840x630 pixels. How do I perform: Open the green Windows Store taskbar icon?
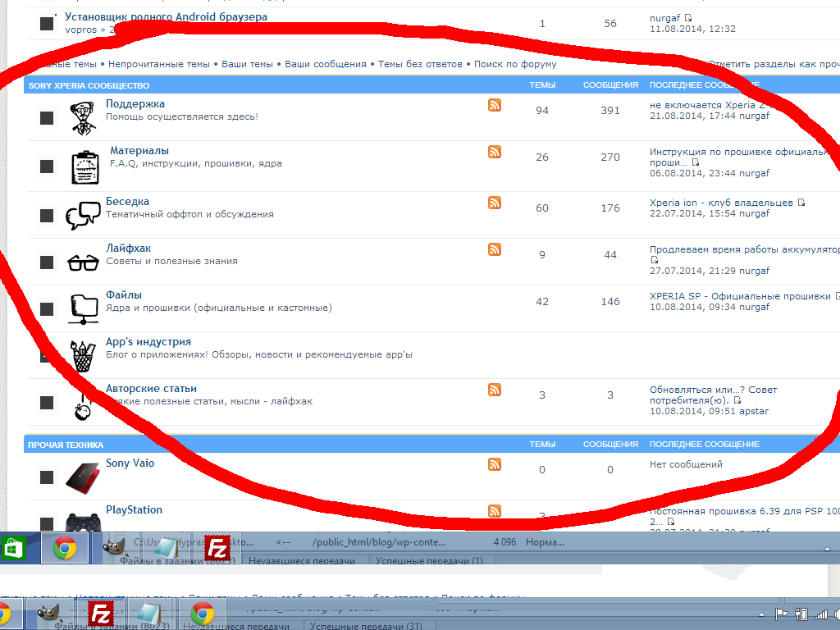(x=14, y=547)
